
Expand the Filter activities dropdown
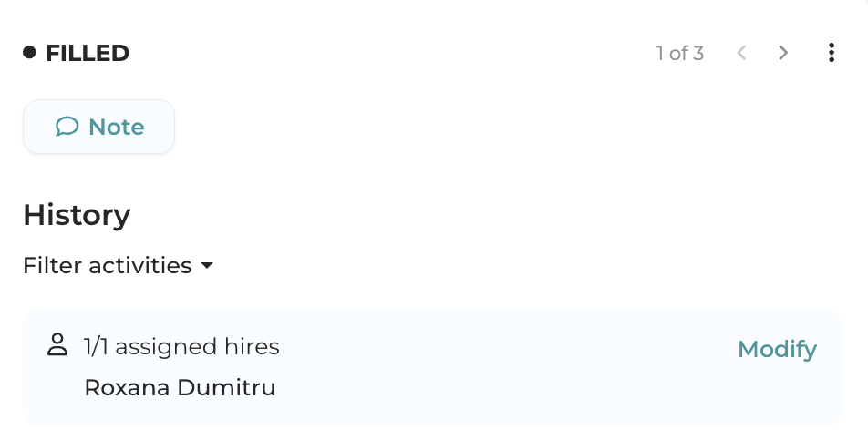[118, 266]
